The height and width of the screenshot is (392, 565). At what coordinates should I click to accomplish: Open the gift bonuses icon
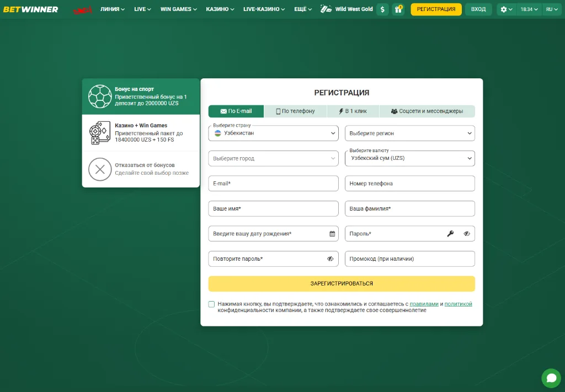pos(398,9)
